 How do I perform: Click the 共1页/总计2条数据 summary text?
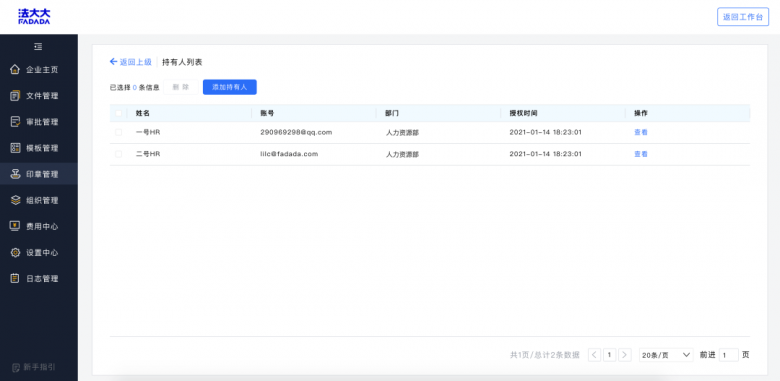tap(545, 355)
